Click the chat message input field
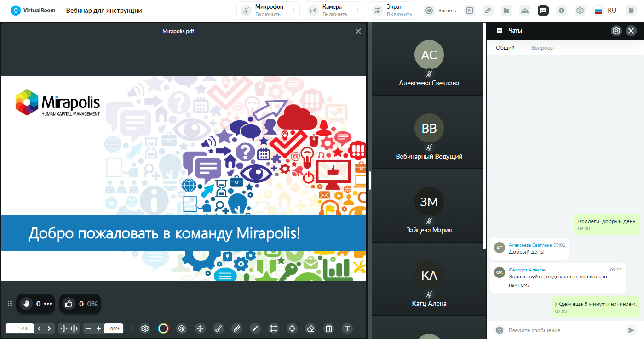Image resolution: width=644 pixels, height=339 pixels. coord(564,330)
